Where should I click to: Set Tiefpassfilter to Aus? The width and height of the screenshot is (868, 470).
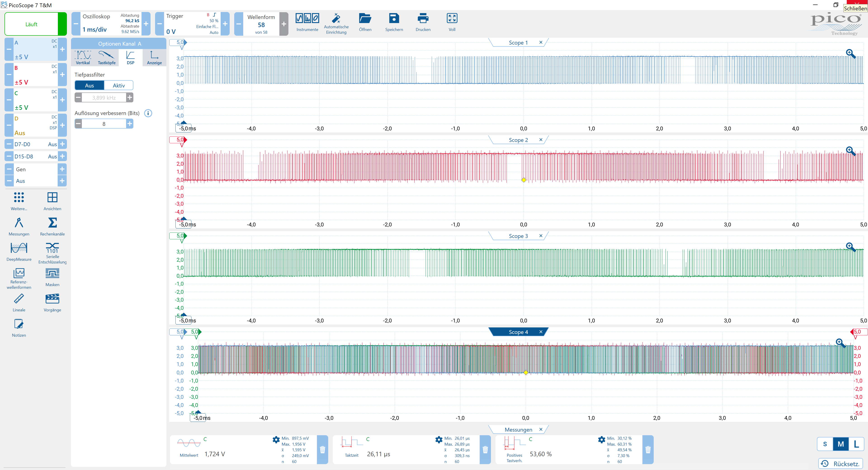tap(89, 86)
